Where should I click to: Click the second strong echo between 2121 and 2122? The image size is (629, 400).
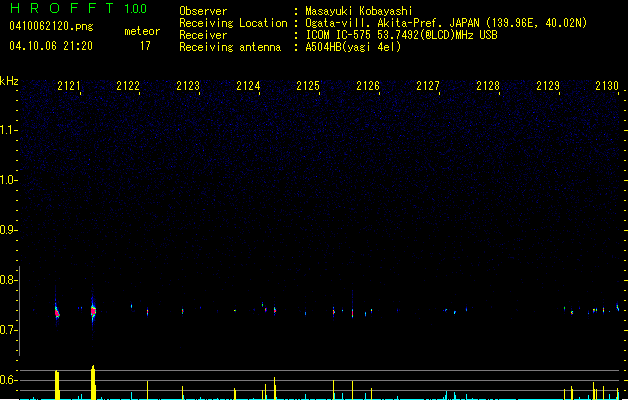(93, 311)
